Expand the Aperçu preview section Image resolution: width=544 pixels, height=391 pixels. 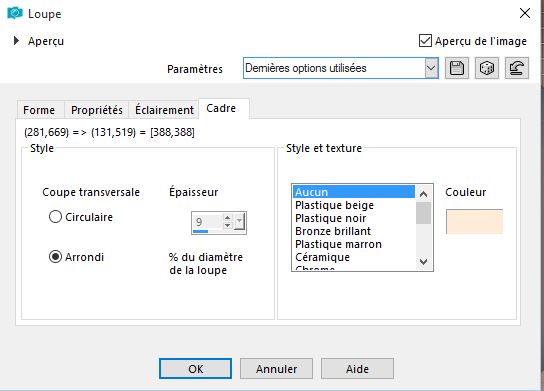[16, 41]
